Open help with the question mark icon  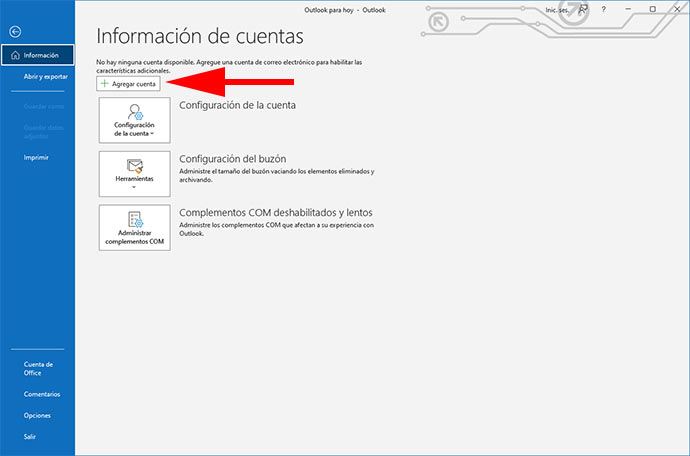tap(603, 9)
